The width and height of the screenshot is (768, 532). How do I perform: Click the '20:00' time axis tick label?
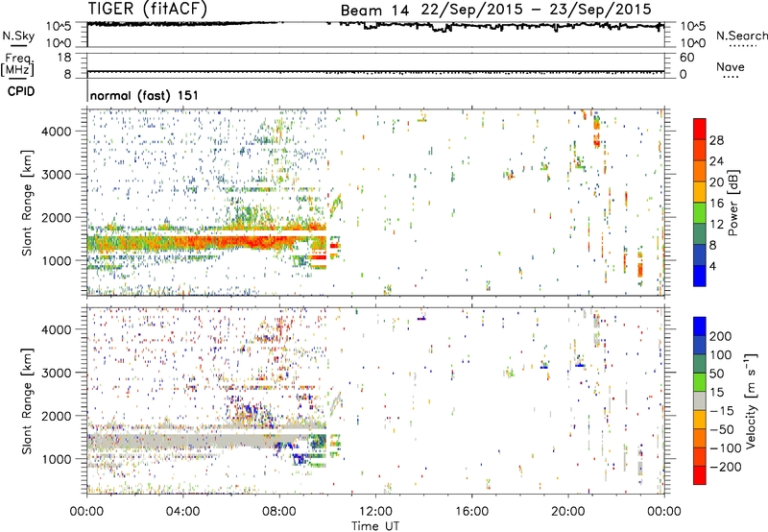point(568,512)
